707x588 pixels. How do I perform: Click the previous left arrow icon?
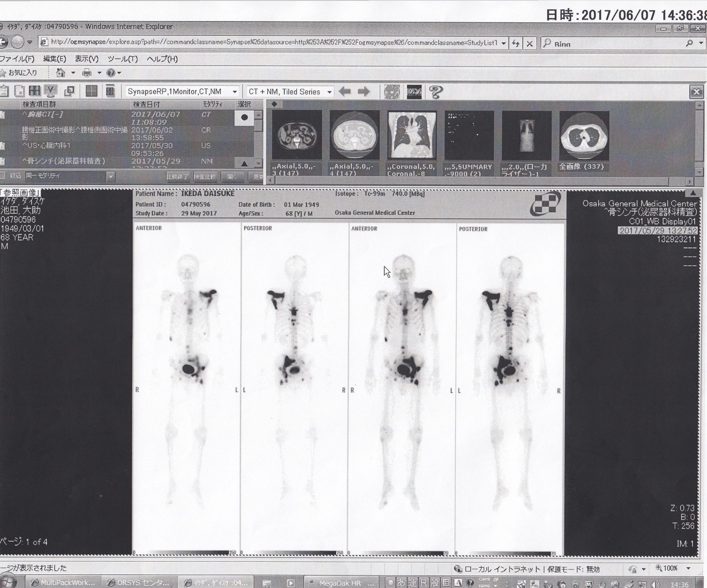(345, 91)
